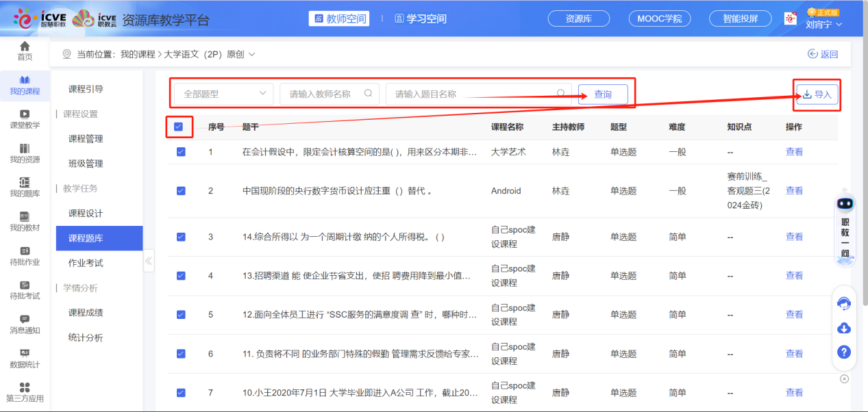
Task: Open the user account menu 刘宵宁
Action: [x=823, y=25]
